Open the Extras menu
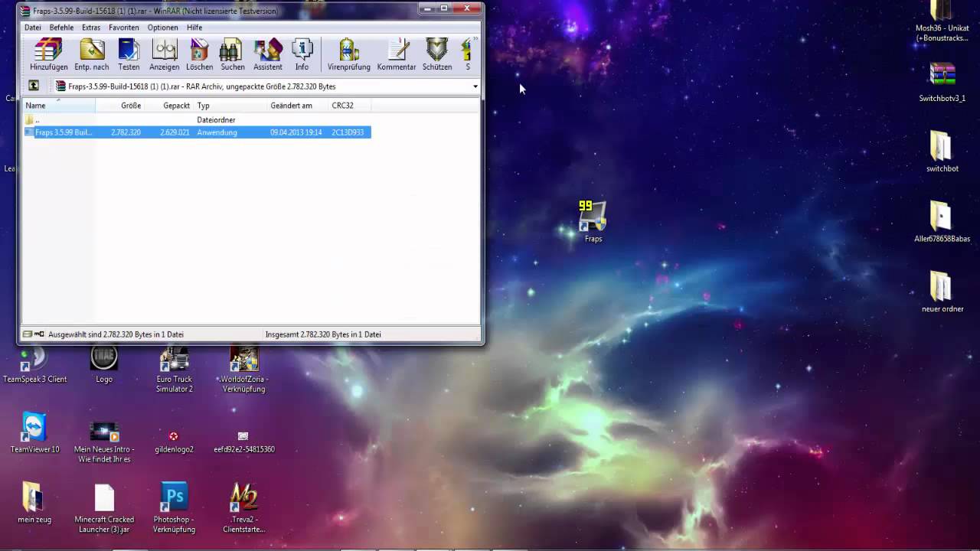 pos(91,28)
